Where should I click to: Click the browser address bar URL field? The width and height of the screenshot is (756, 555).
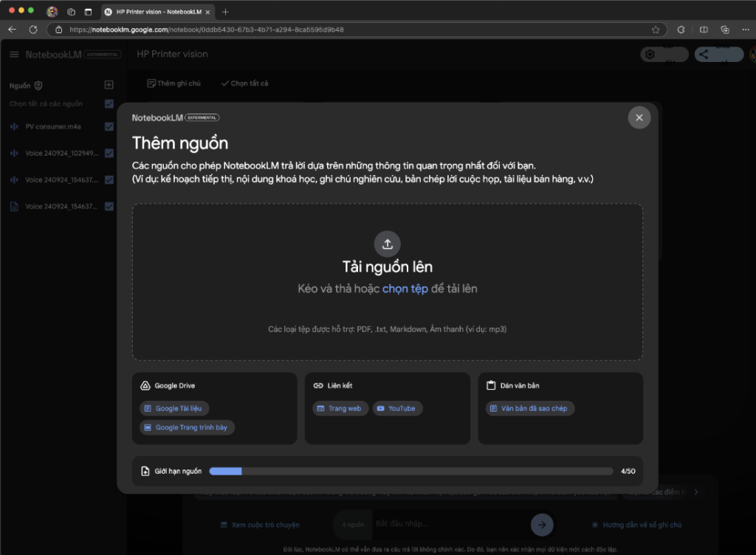point(354,30)
